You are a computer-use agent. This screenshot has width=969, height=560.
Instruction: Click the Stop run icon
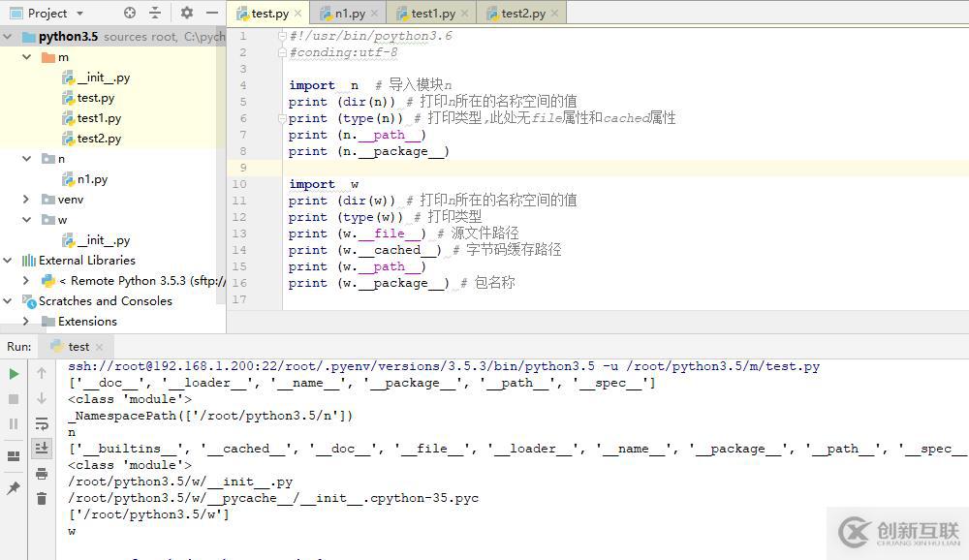coord(14,399)
